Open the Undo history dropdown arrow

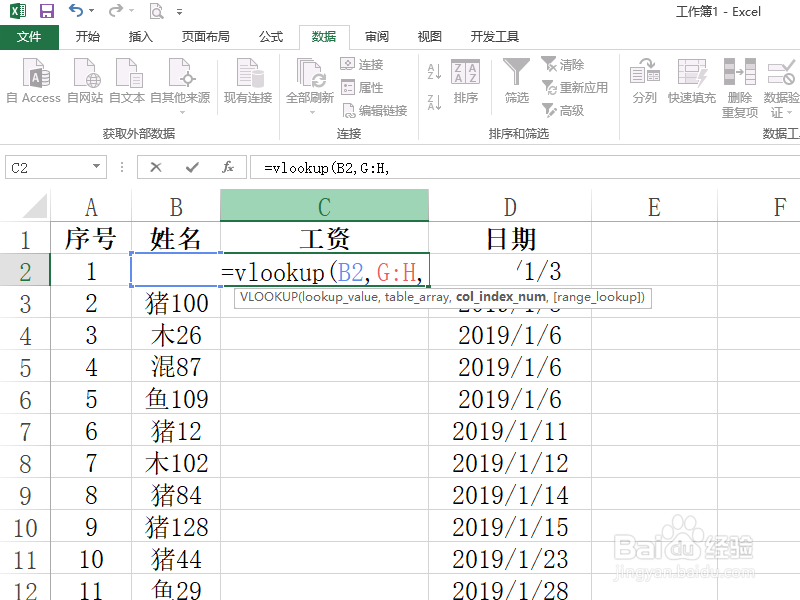click(91, 11)
